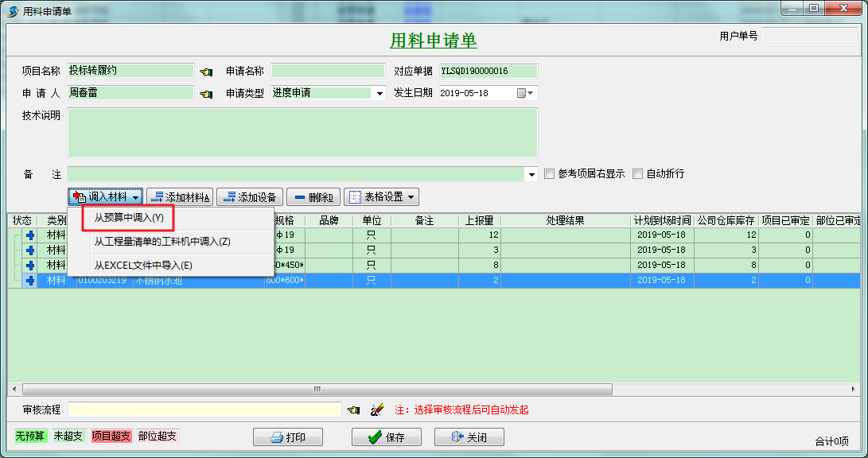Click the blue plus icon on the first 材料 row

point(29,235)
